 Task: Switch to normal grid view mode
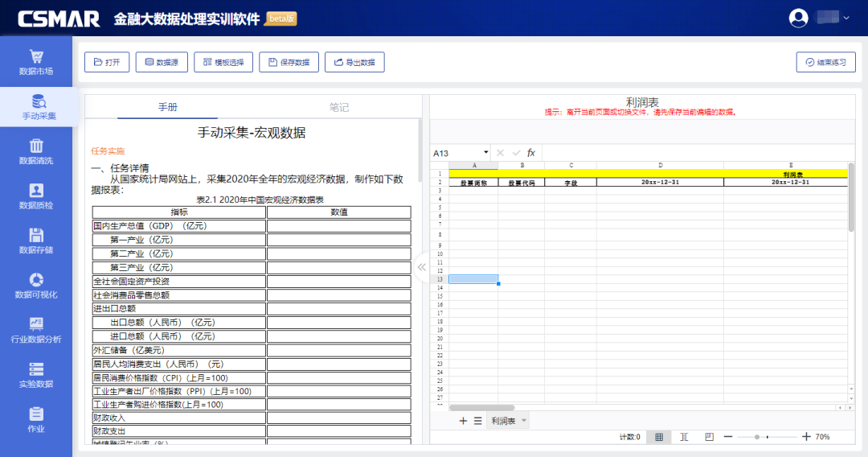pyautogui.click(x=659, y=437)
